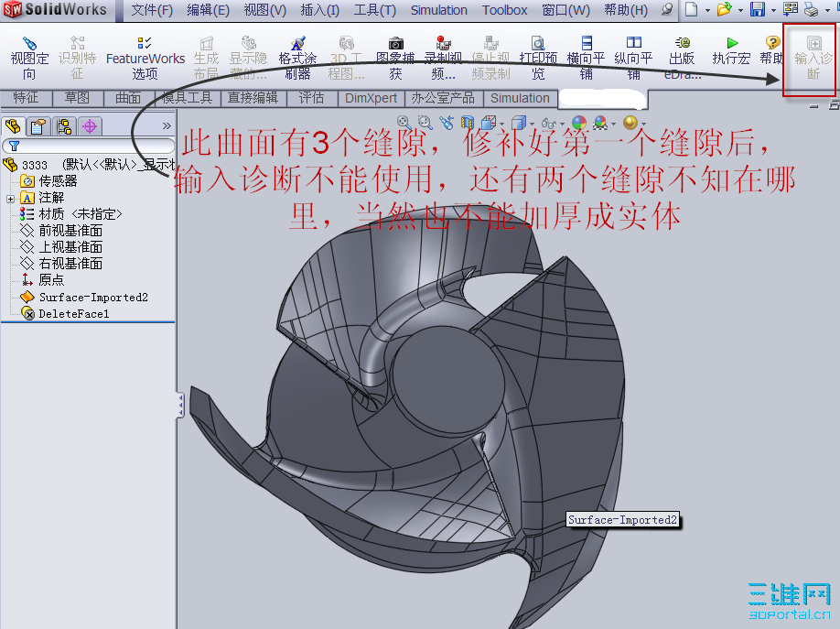Image resolution: width=840 pixels, height=629 pixels.
Task: Switch to the 草图 Sketch tab
Action: [x=77, y=98]
